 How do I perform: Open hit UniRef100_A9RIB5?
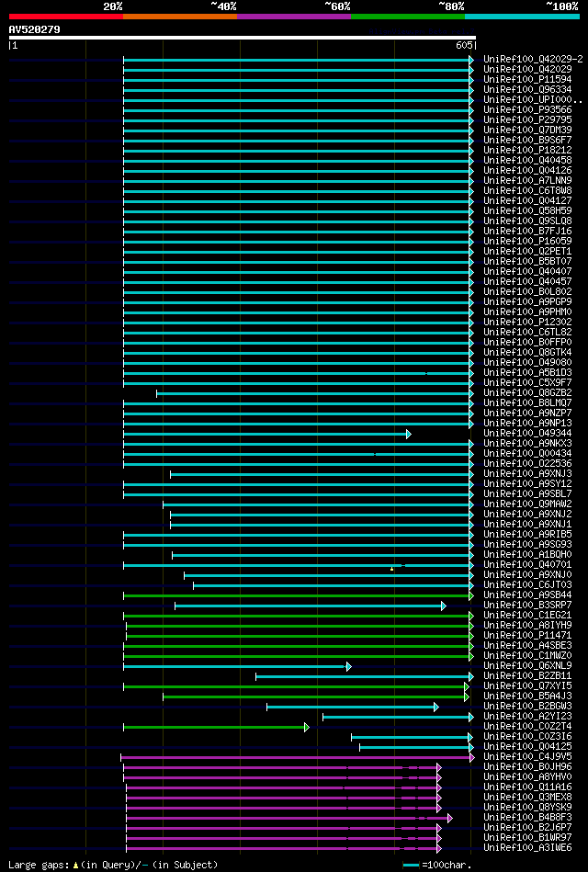click(527, 535)
